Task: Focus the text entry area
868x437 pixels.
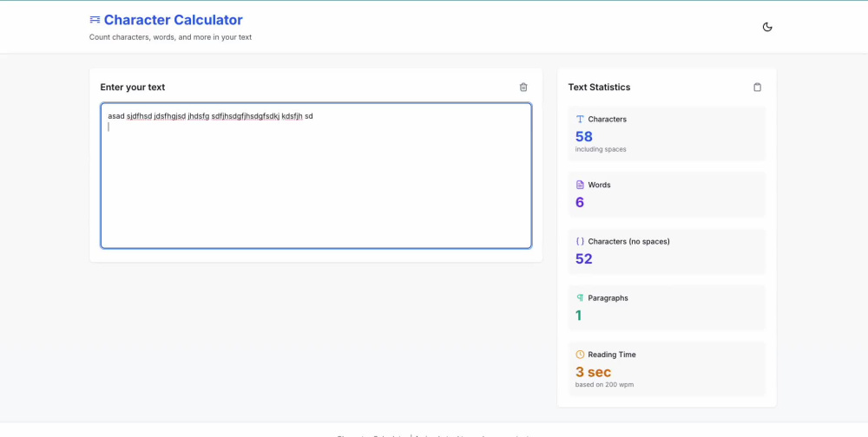Action: (x=316, y=175)
